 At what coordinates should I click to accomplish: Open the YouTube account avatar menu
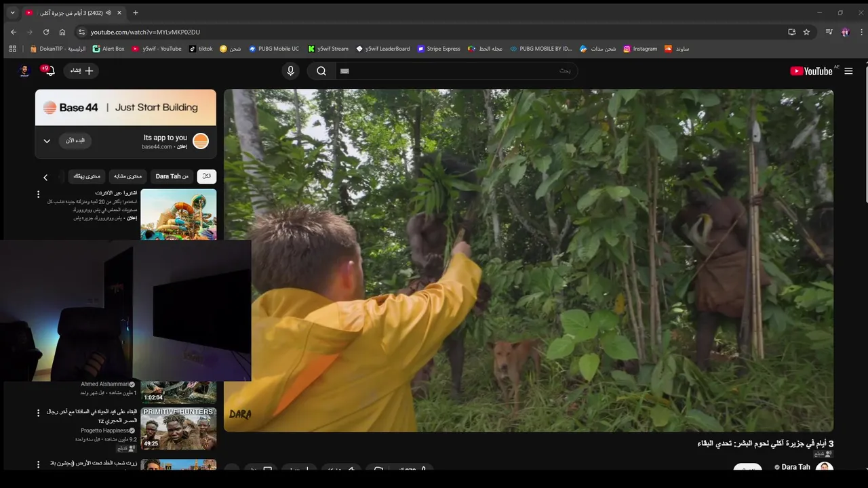[24, 70]
